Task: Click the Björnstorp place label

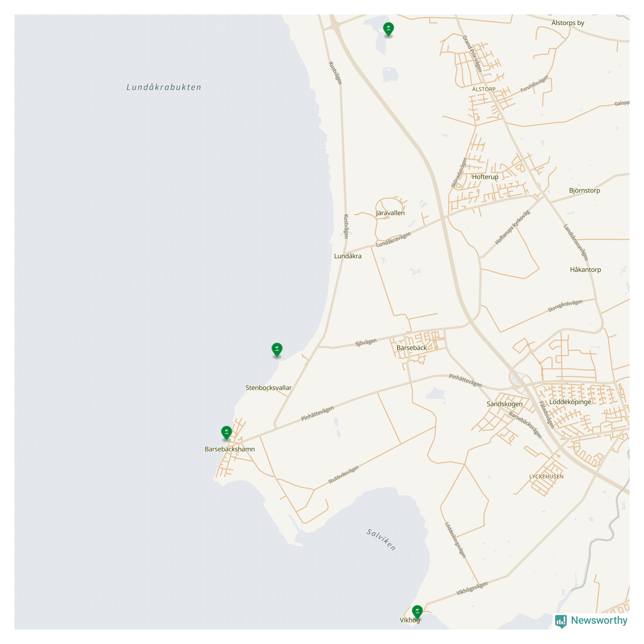Action: [x=584, y=191]
